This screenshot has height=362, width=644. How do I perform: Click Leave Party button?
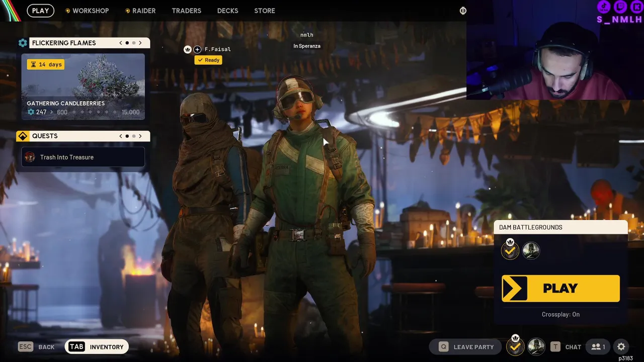click(x=465, y=346)
